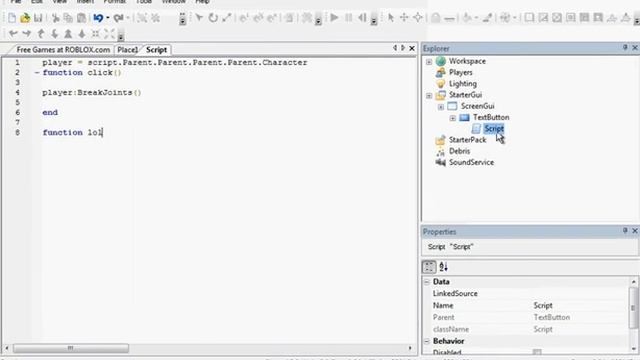Choose the Smooth surface square icon
This screenshot has width=640, height=360.
tap(529, 18)
